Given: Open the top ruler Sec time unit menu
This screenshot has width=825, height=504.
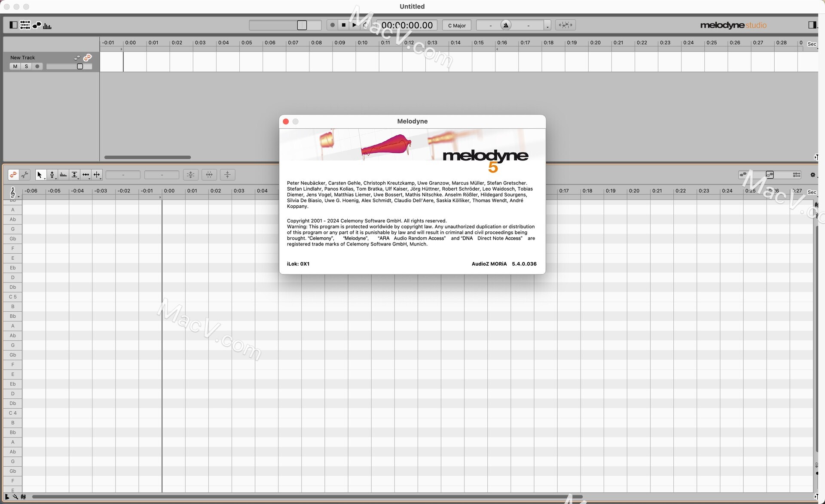Looking at the screenshot, I should tap(812, 44).
